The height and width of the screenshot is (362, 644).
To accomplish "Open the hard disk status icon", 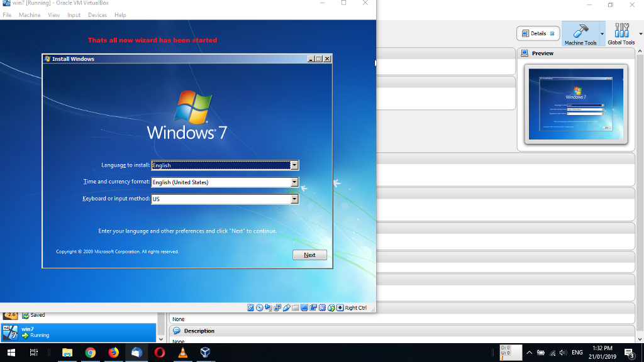I will pos(250,307).
